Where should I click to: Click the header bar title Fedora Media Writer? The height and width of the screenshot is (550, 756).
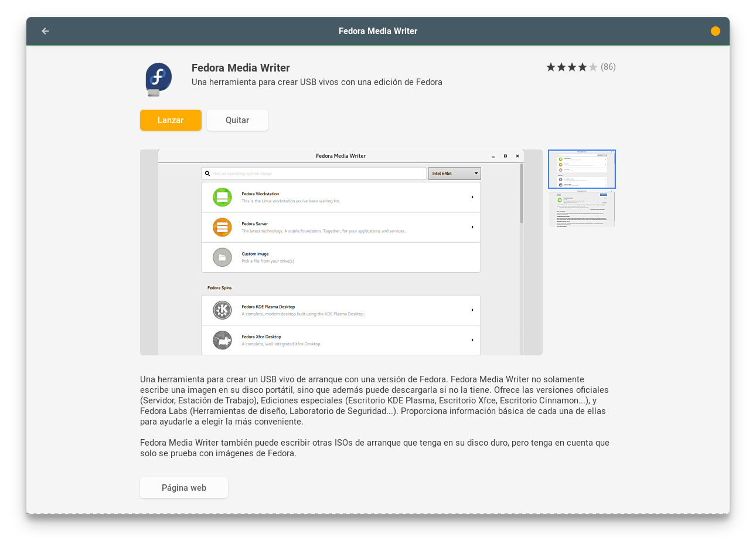tap(378, 31)
